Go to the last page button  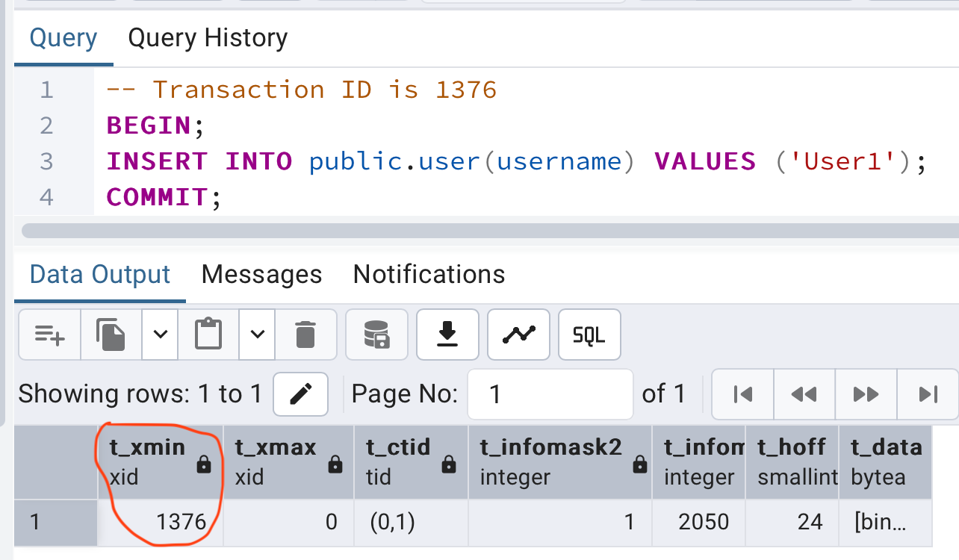click(928, 393)
